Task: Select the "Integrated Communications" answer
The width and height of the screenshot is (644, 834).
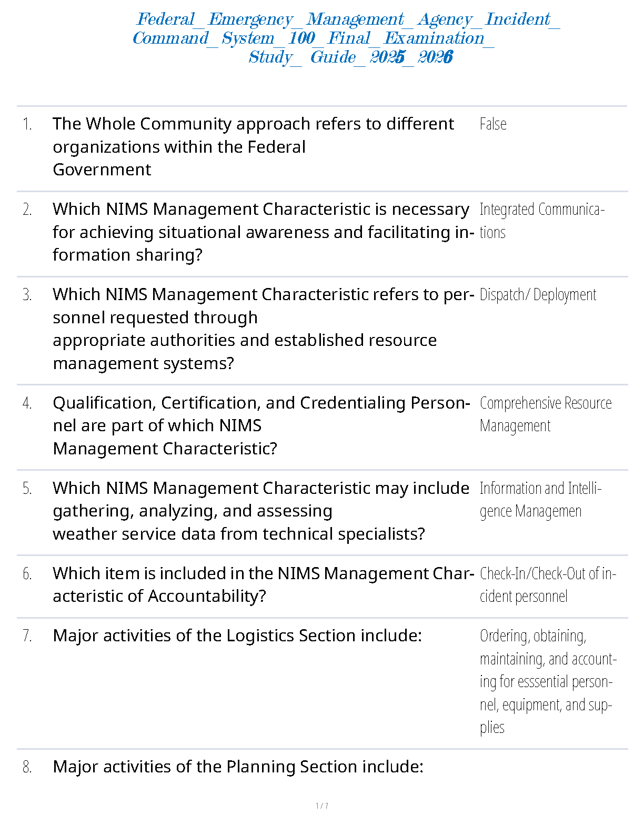Action: (x=541, y=221)
